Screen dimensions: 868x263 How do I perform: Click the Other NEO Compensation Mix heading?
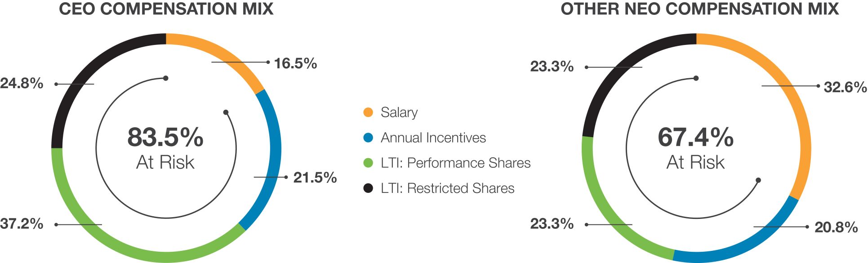point(699,9)
